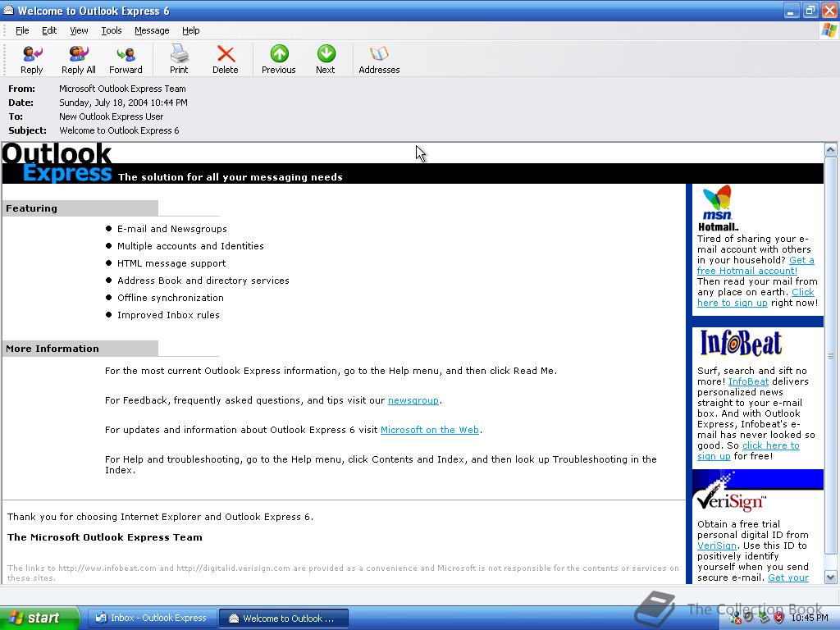Viewport: 840px width, 630px height.
Task: Click InfoBeat's 'click here to sign up' link
Action: 748,450
